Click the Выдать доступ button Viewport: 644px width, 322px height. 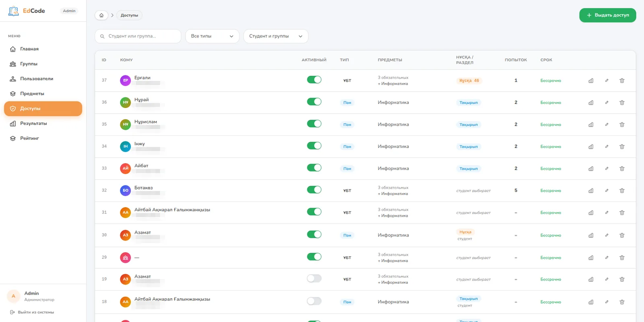pyautogui.click(x=607, y=15)
